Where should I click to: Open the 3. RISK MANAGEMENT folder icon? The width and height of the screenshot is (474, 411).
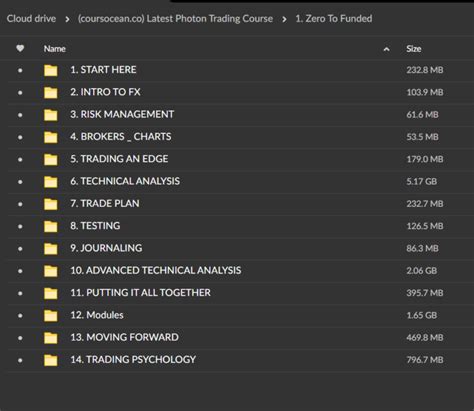[x=51, y=115]
